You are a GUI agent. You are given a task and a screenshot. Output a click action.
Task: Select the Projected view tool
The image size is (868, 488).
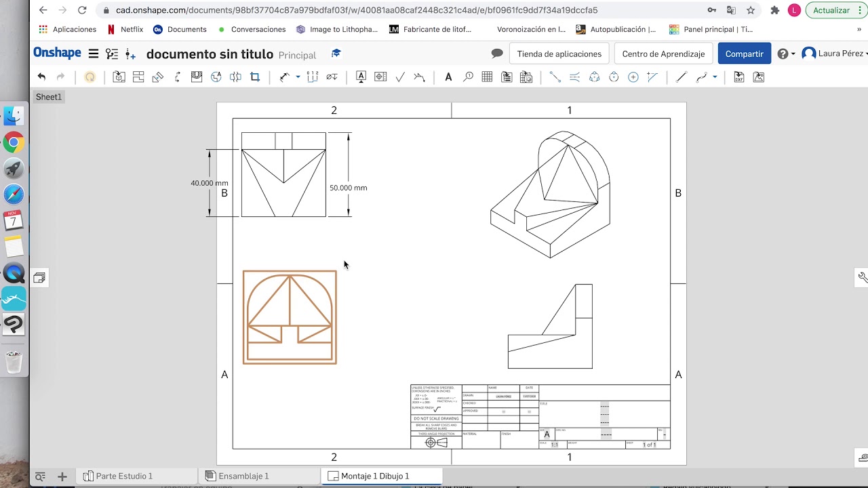(x=138, y=77)
